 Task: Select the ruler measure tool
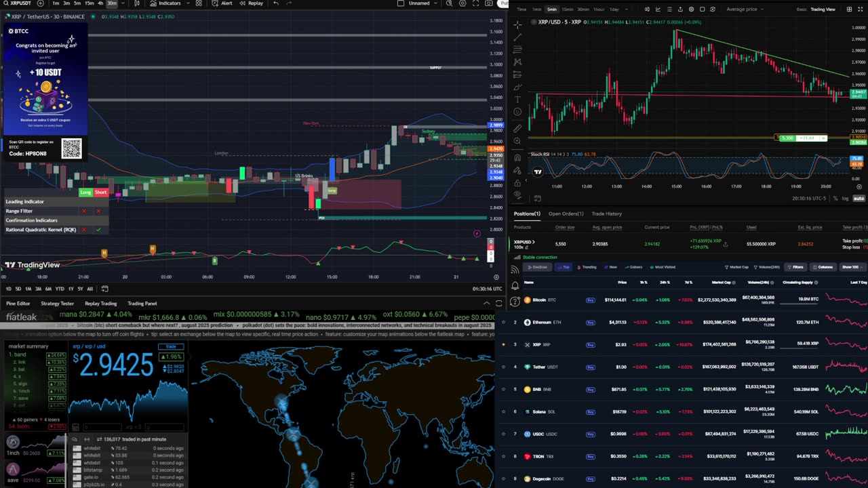(x=517, y=129)
